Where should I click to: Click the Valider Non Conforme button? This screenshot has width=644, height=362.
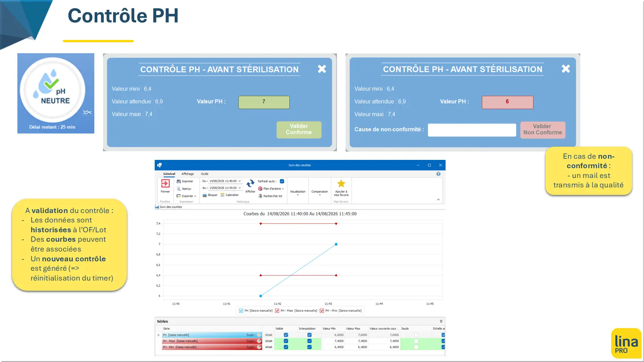pyautogui.click(x=543, y=129)
